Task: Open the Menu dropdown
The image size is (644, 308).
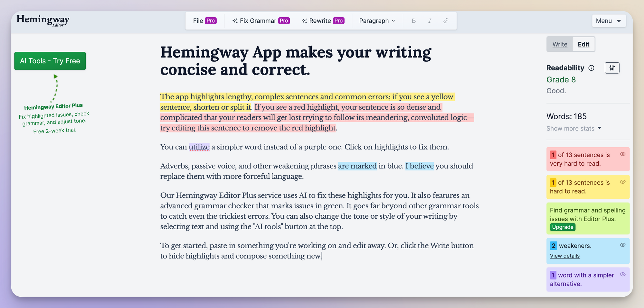Action: click(609, 21)
